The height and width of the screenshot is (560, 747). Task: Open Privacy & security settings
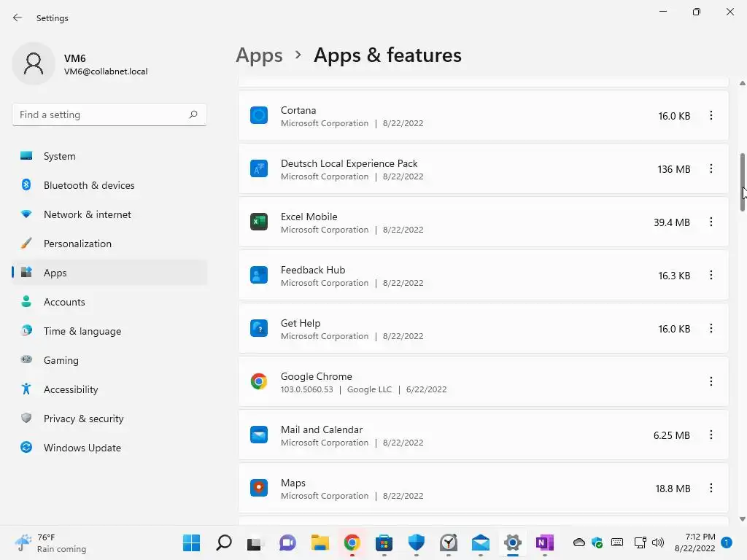click(x=109, y=419)
